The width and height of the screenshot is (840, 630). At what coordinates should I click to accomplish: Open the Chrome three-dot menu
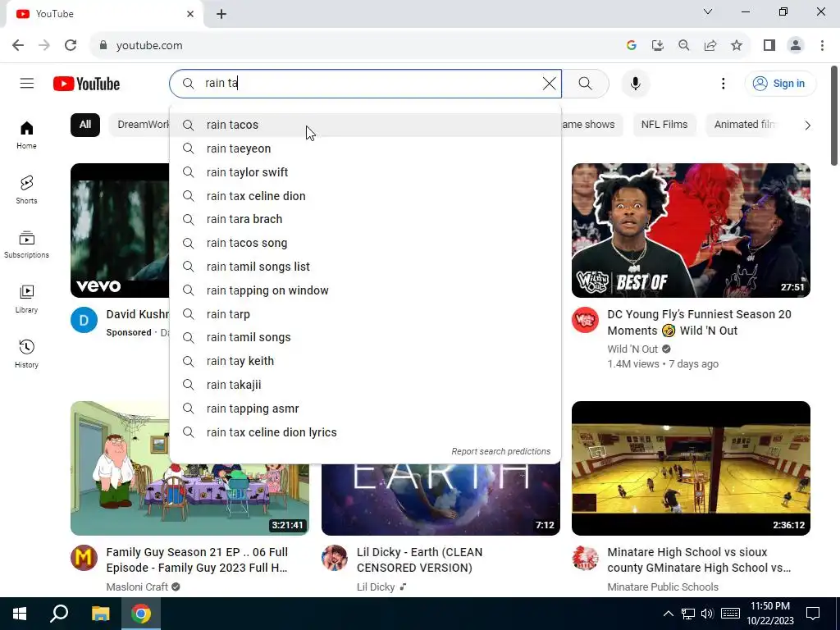(x=822, y=46)
